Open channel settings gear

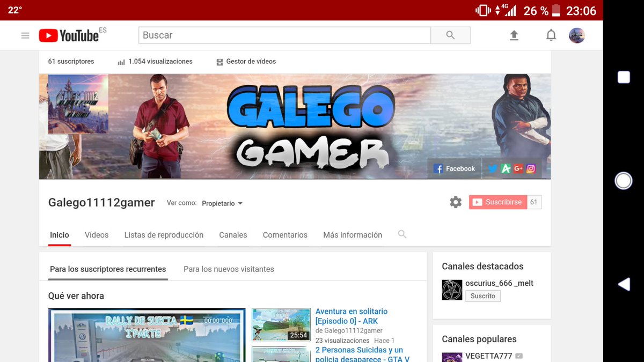pyautogui.click(x=456, y=202)
